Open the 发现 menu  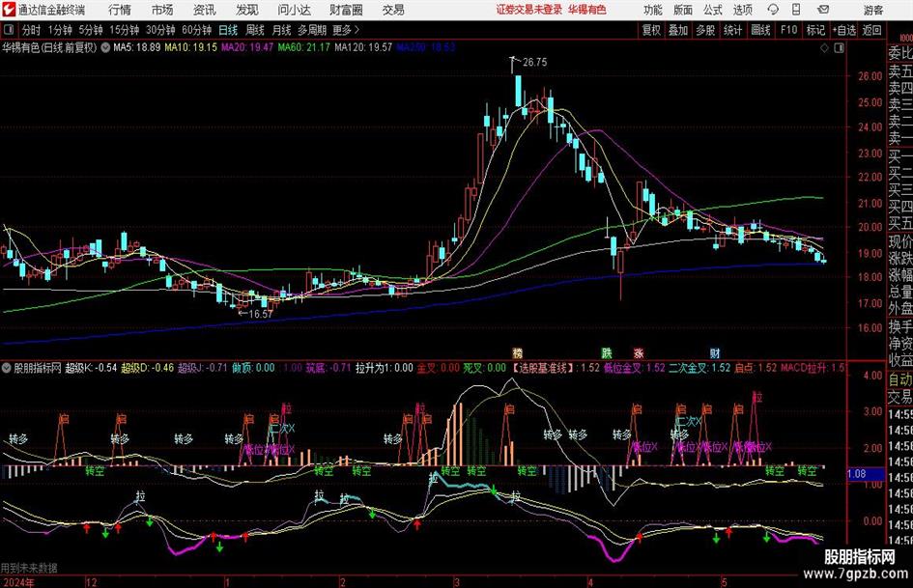tap(247, 10)
